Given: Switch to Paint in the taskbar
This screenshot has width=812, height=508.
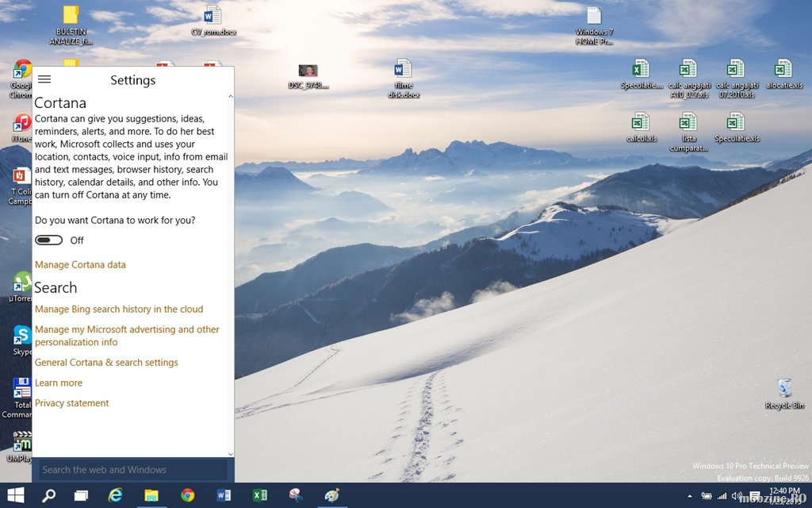Looking at the screenshot, I should (332, 495).
